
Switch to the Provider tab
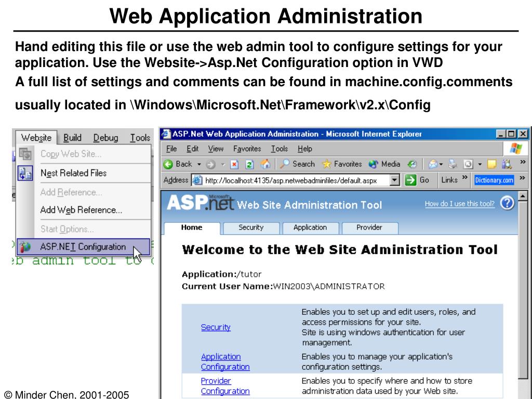[369, 228]
